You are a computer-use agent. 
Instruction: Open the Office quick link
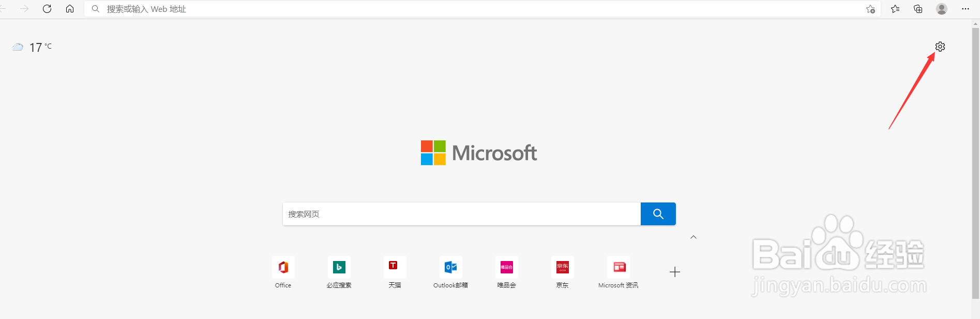point(283,267)
